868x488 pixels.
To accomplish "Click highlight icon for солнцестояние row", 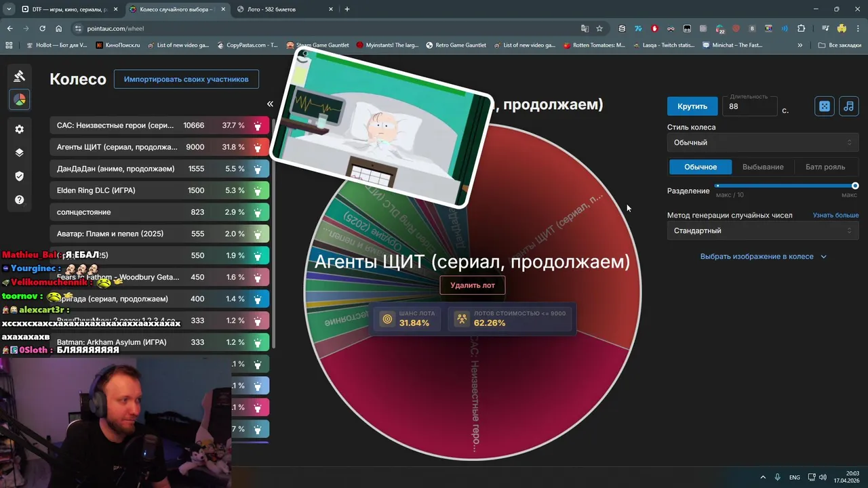I will 258,212.
